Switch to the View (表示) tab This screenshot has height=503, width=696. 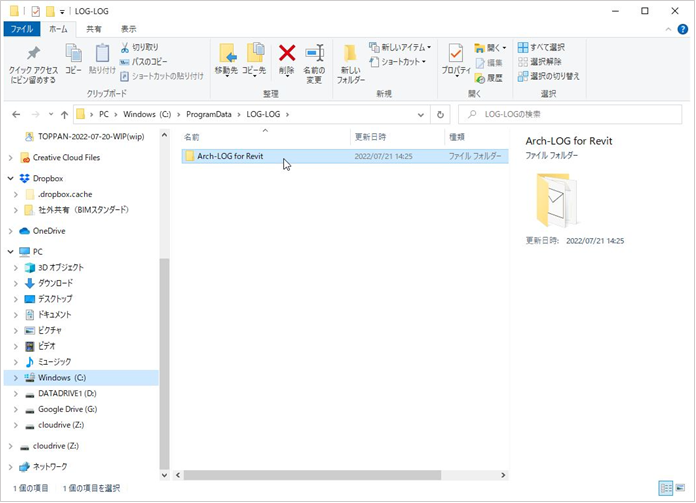(129, 29)
